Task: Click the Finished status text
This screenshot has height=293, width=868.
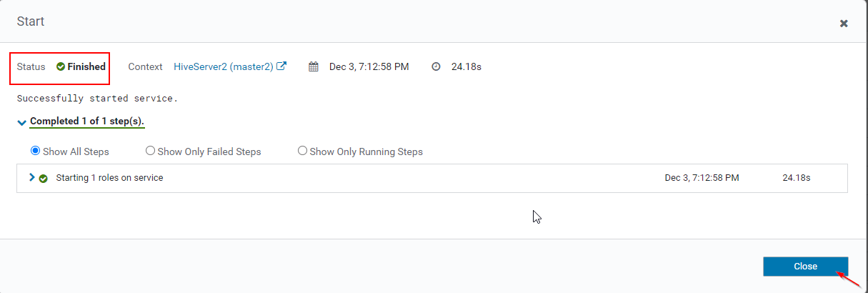Action: pos(86,67)
